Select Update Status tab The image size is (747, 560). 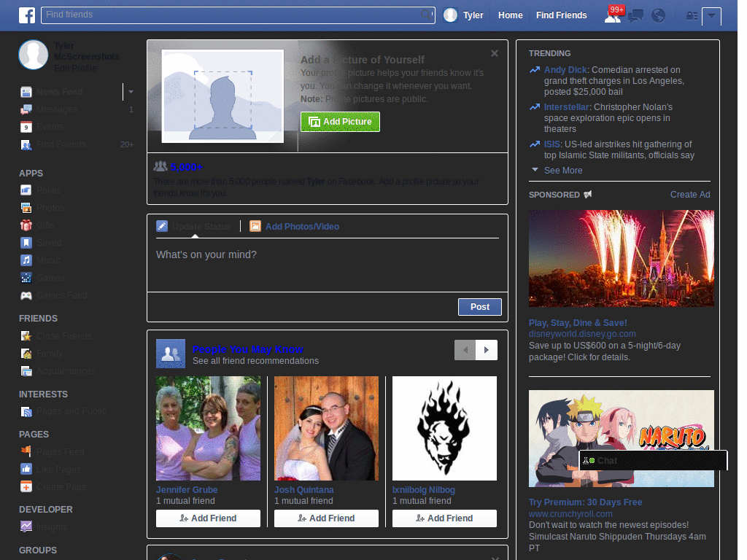click(x=194, y=227)
